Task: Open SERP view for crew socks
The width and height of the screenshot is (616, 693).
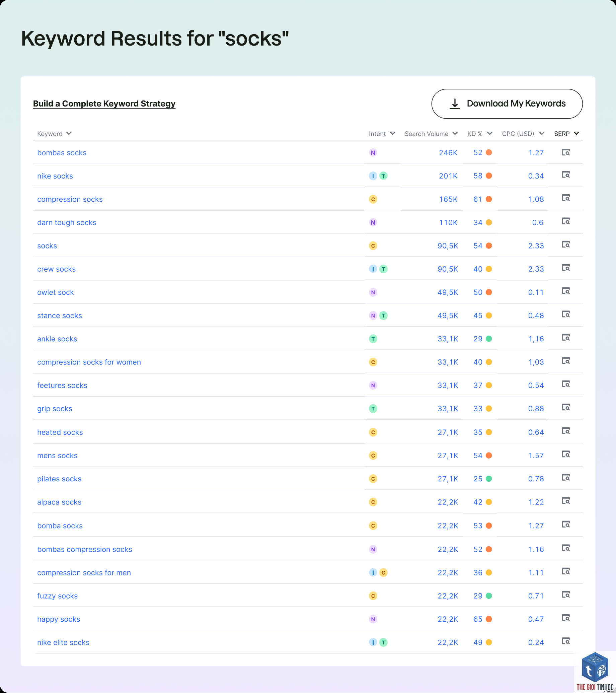Action: [x=565, y=268]
